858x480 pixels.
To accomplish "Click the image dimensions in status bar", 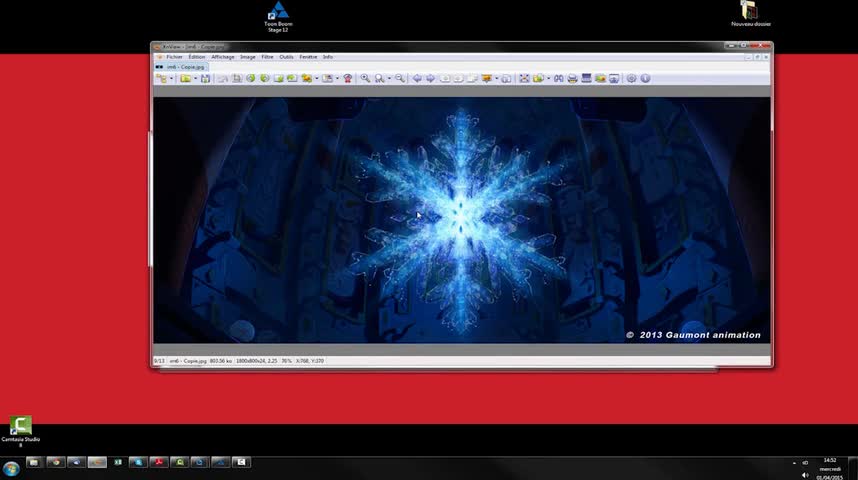I will [x=257, y=361].
